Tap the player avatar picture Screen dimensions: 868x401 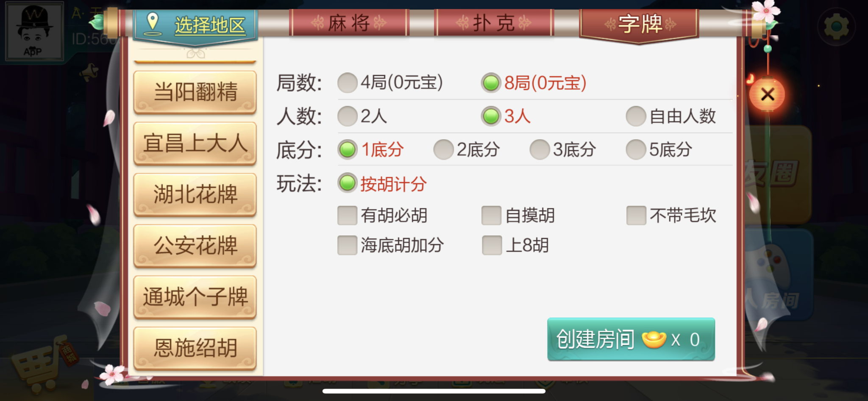[x=34, y=31]
